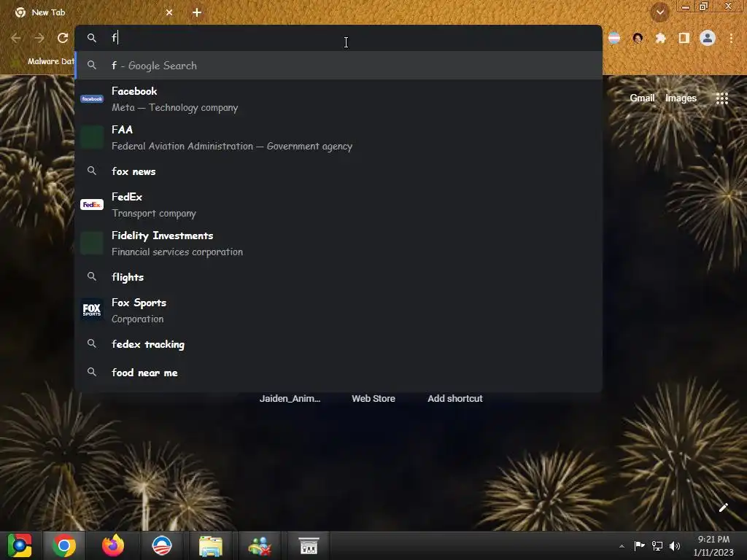747x560 pixels.
Task: Open Firefox from the taskbar
Action: 113,545
